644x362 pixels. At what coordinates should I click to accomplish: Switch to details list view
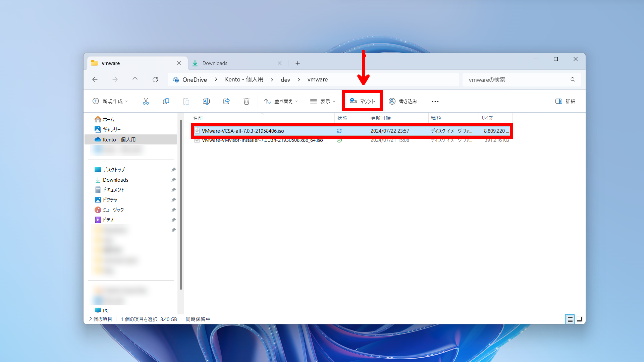pyautogui.click(x=570, y=319)
